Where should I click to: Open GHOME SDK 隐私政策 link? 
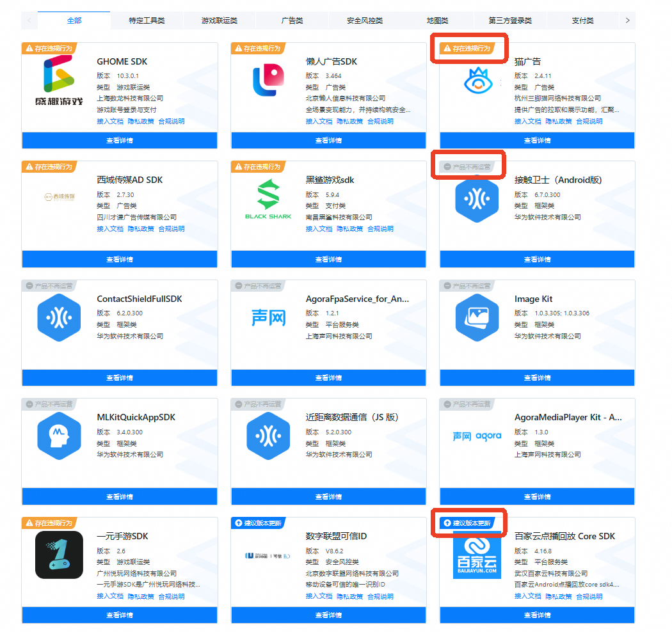(x=141, y=122)
